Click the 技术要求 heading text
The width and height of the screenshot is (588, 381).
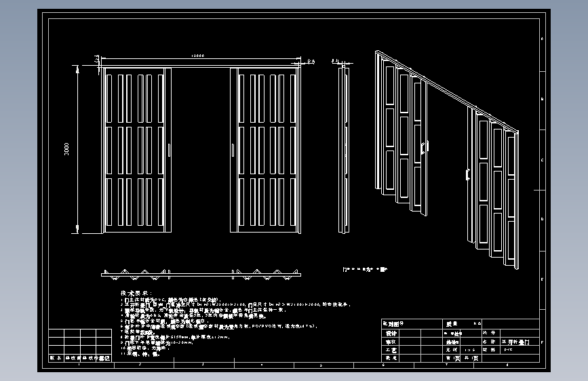136,294
